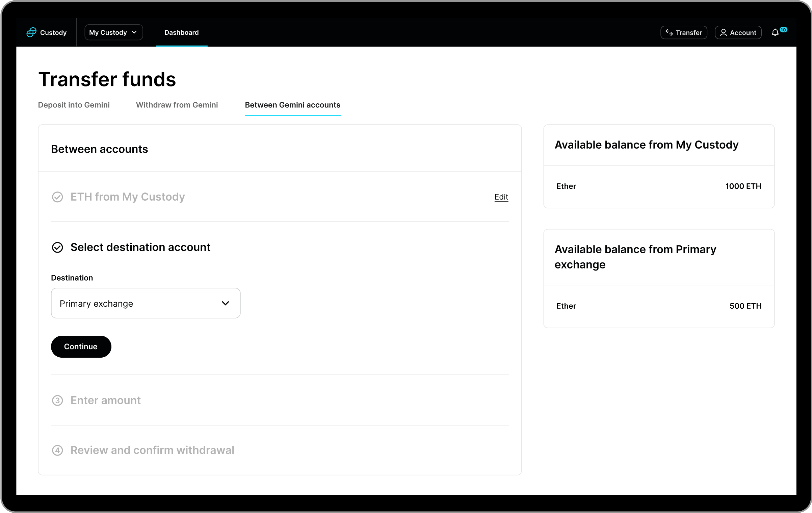Screen dimensions: 812x513
Task: Switch to Deposit into Gemini tab
Action: tap(74, 105)
